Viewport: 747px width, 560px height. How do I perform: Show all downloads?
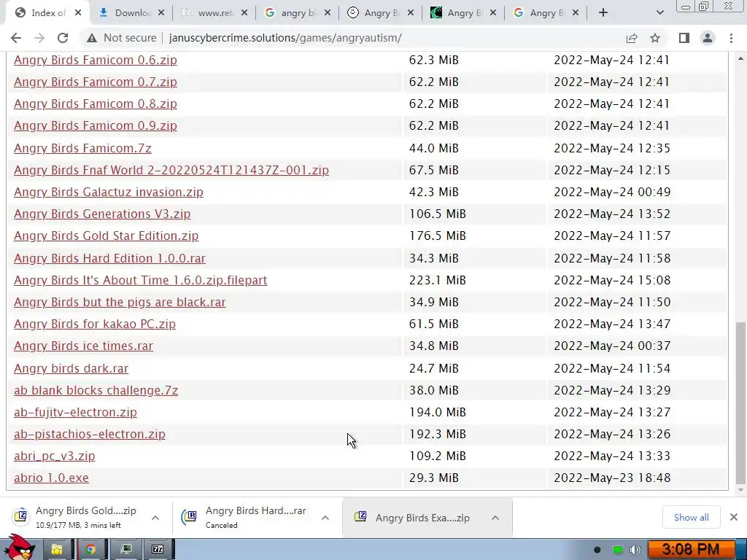click(692, 518)
